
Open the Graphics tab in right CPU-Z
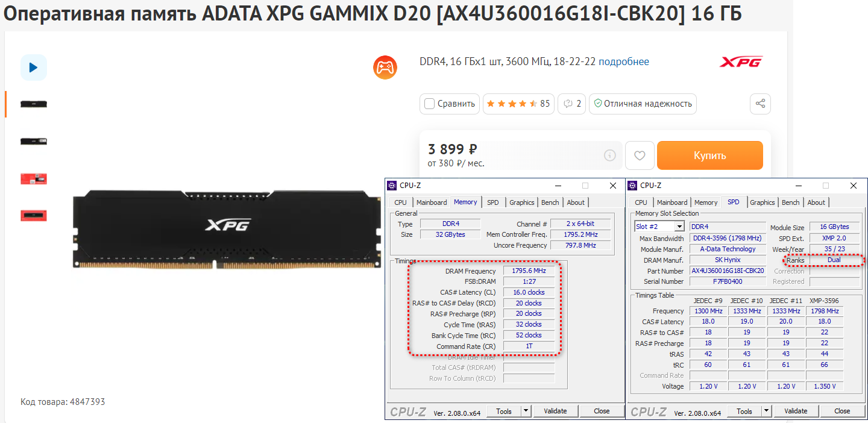(763, 202)
